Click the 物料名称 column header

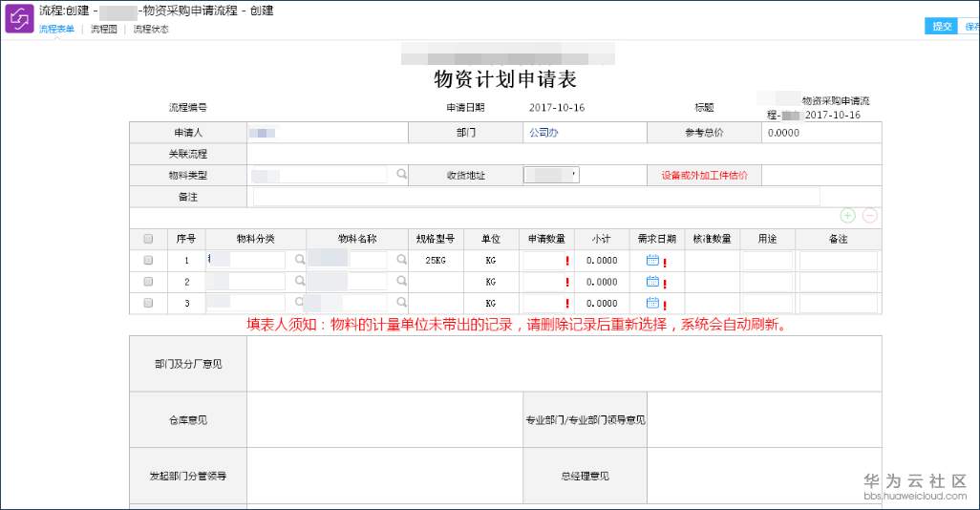(357, 239)
